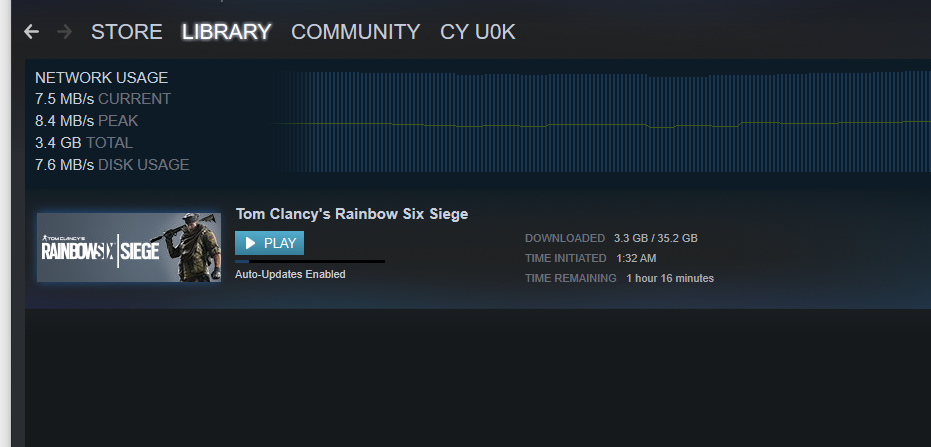The height and width of the screenshot is (447, 931).
Task: Click the 3.4 GB TOTAL readout
Action: [x=84, y=143]
